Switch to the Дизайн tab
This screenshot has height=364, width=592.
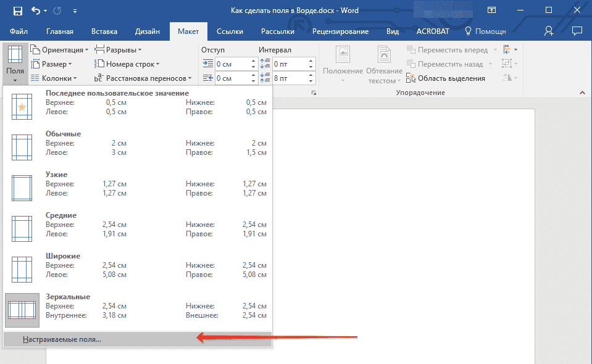click(148, 31)
